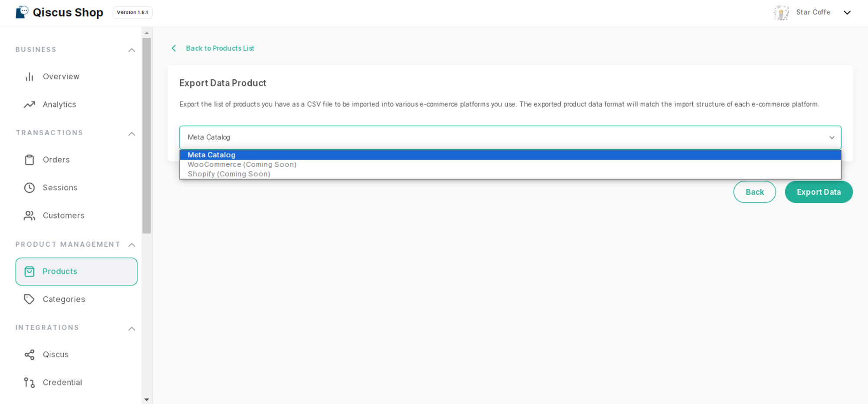Screen dimensions: 868x404
Task: Click the Qiscus Shop logo icon
Action: (x=22, y=12)
